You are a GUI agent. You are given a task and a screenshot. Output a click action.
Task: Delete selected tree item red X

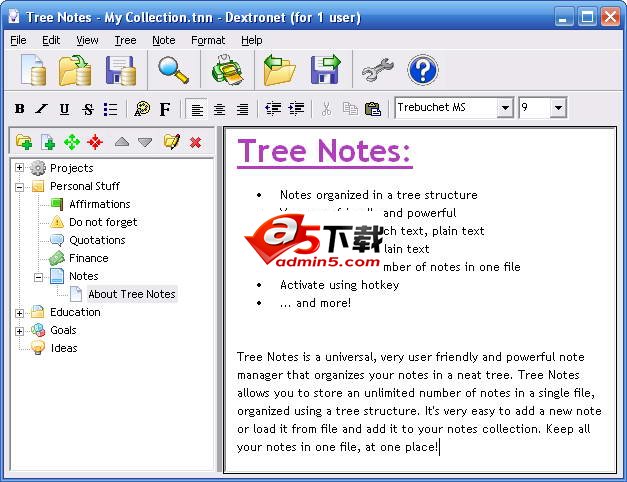click(196, 142)
